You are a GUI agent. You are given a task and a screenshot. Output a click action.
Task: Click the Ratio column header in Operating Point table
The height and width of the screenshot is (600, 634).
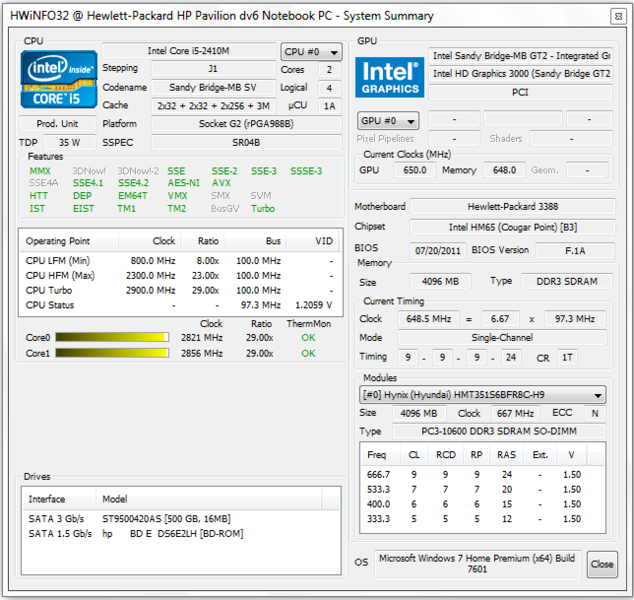tap(203, 241)
